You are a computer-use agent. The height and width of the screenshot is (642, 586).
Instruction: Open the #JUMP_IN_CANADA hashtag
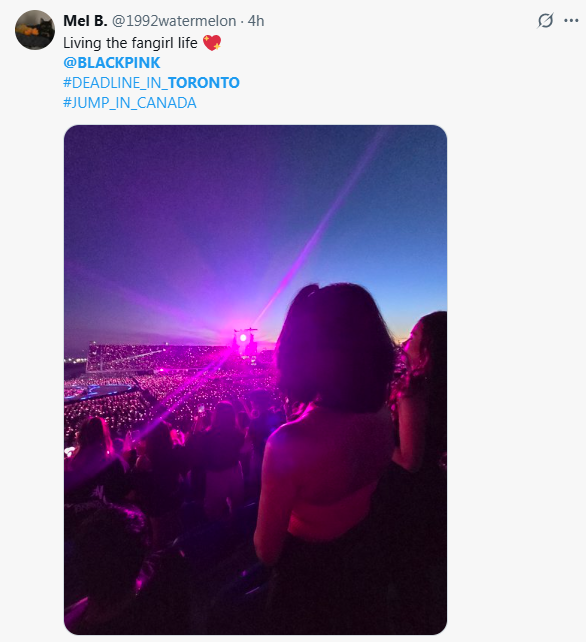(130, 103)
